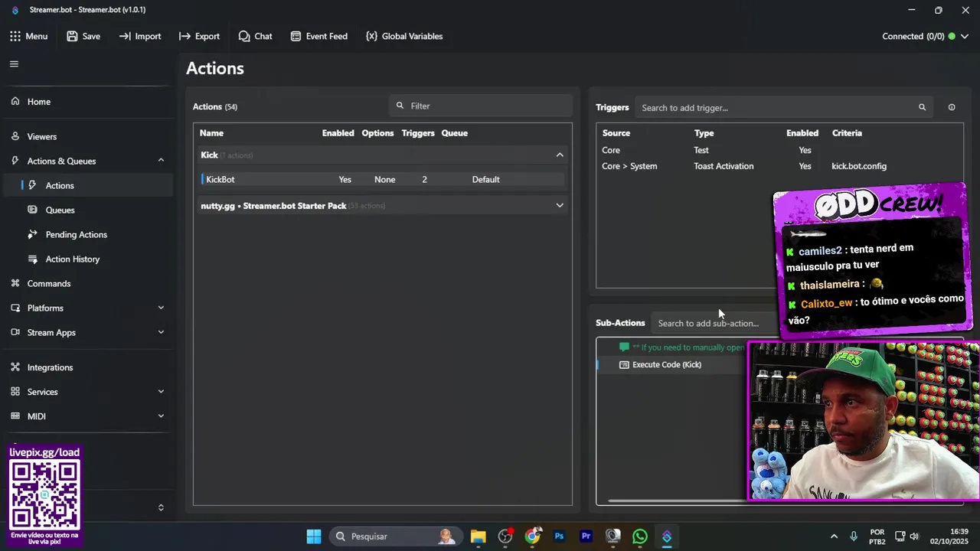This screenshot has height=551, width=980.
Task: Sort actions by Enabled column
Action: click(x=338, y=133)
